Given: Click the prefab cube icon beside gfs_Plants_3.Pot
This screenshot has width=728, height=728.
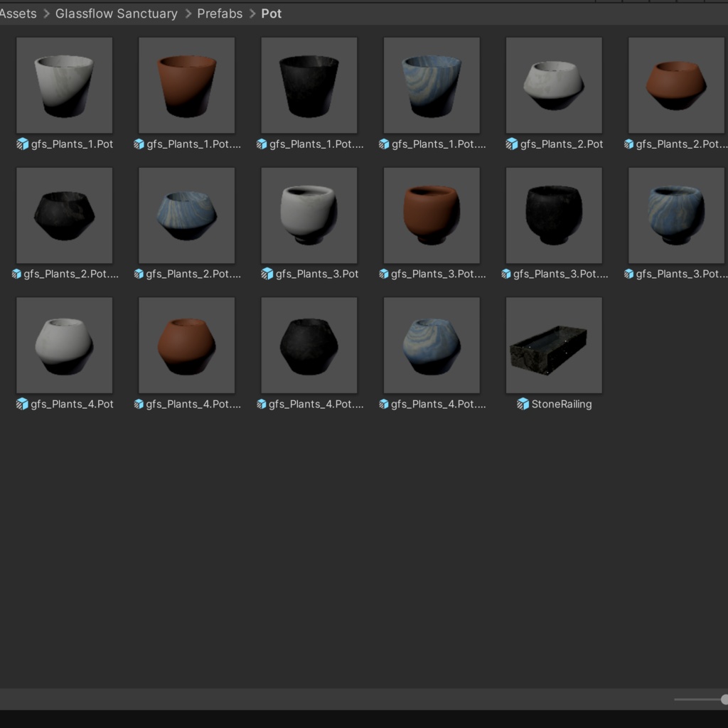Looking at the screenshot, I should pyautogui.click(x=267, y=274).
